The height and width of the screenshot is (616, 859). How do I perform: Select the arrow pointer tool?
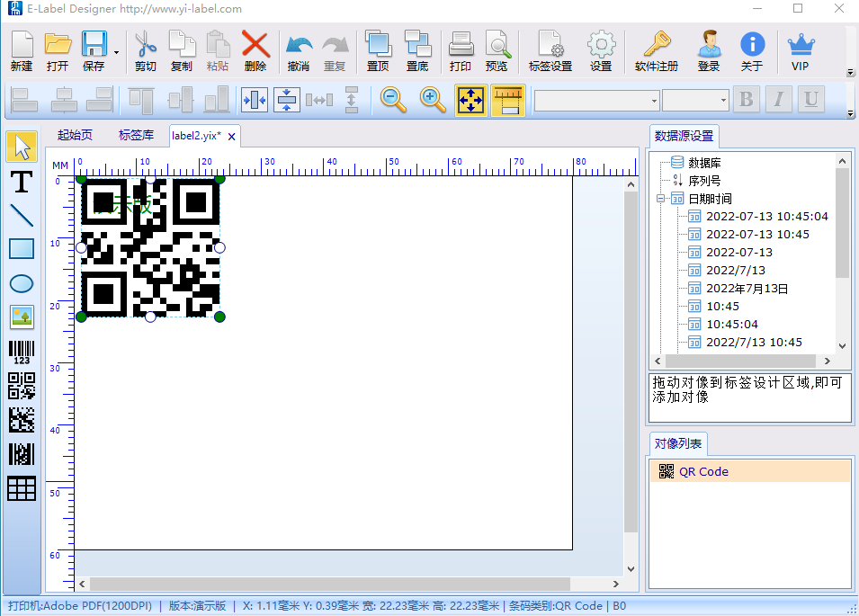click(22, 147)
